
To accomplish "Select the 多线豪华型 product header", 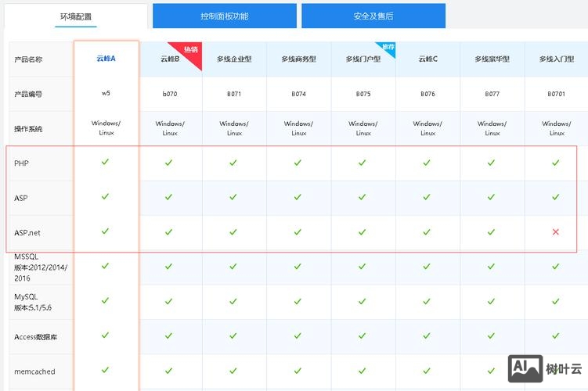I will (492, 59).
